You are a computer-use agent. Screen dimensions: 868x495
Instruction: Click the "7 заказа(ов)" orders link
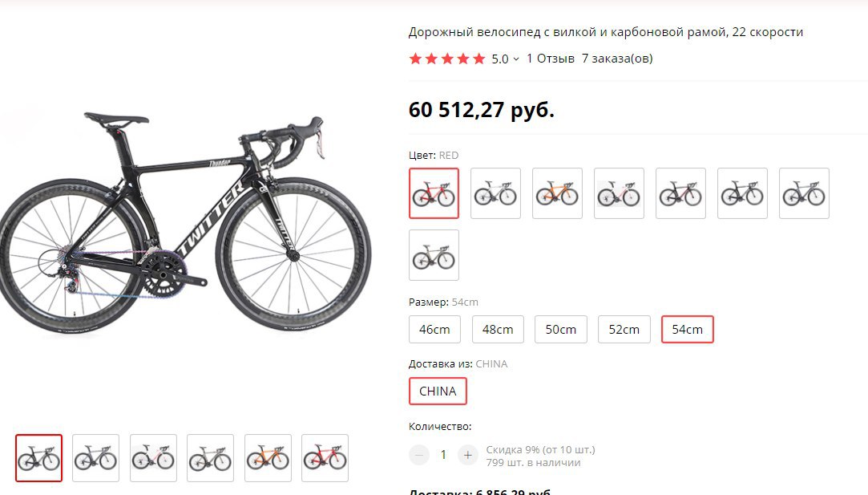coord(617,59)
